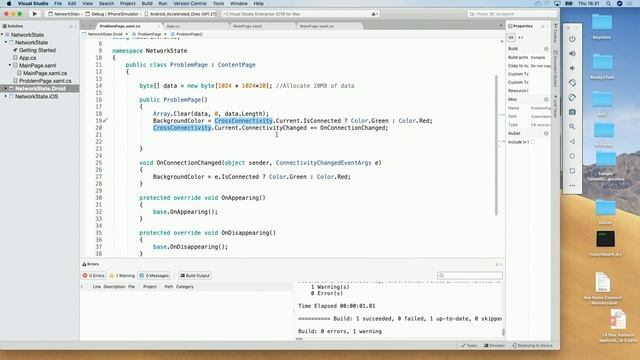Image resolution: width=640 pixels, height=360 pixels.
Task: Collapse the NetworkState project node
Action: point(6,42)
